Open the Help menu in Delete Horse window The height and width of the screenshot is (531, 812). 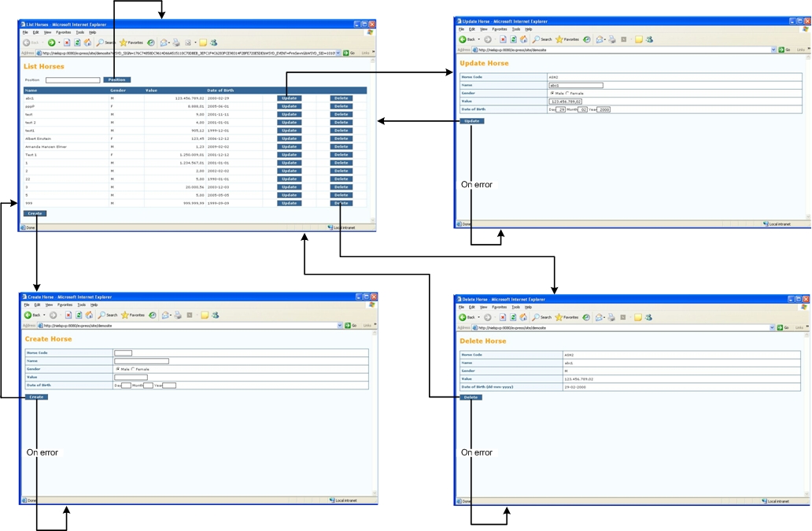point(528,307)
